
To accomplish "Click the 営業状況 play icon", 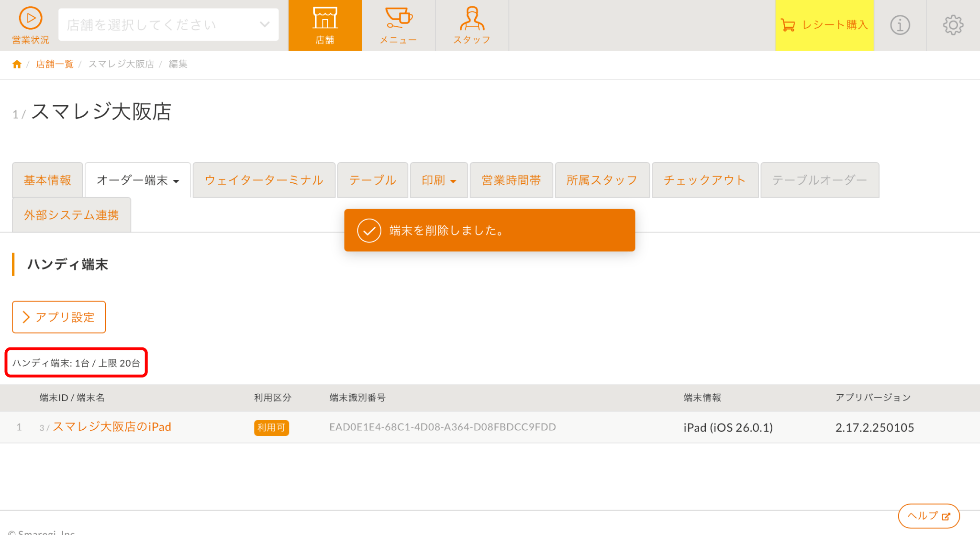I will [31, 19].
